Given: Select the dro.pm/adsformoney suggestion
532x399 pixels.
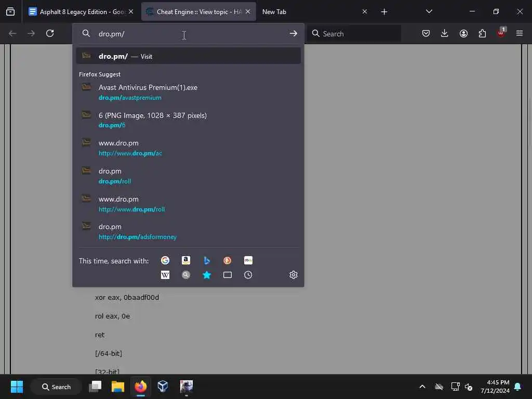Looking at the screenshot, I should pos(188,232).
